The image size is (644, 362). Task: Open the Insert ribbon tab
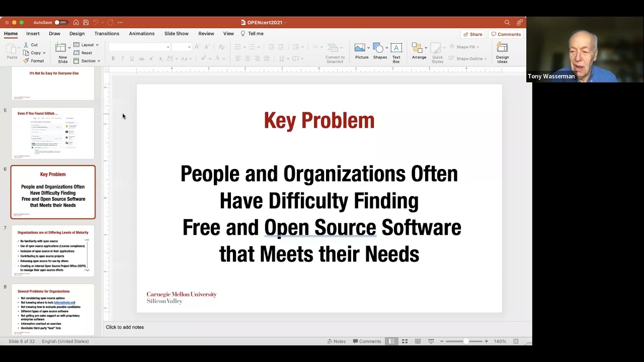point(33,34)
